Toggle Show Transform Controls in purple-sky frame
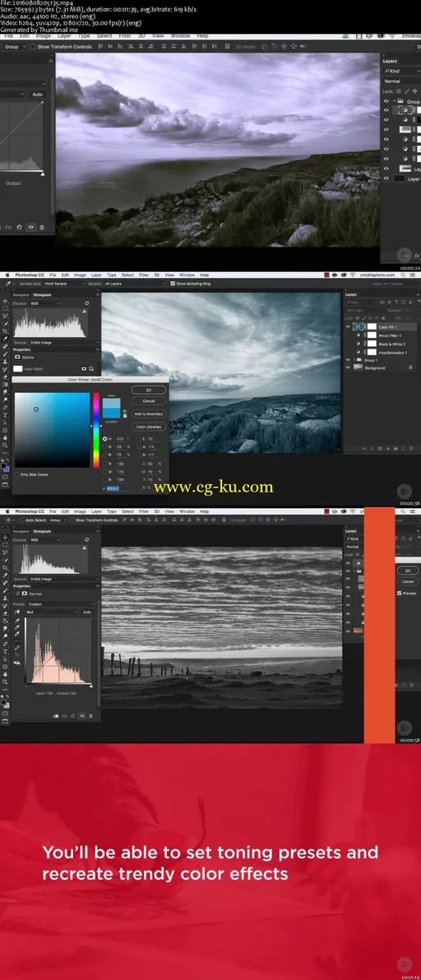Image resolution: width=421 pixels, height=980 pixels. (x=33, y=46)
